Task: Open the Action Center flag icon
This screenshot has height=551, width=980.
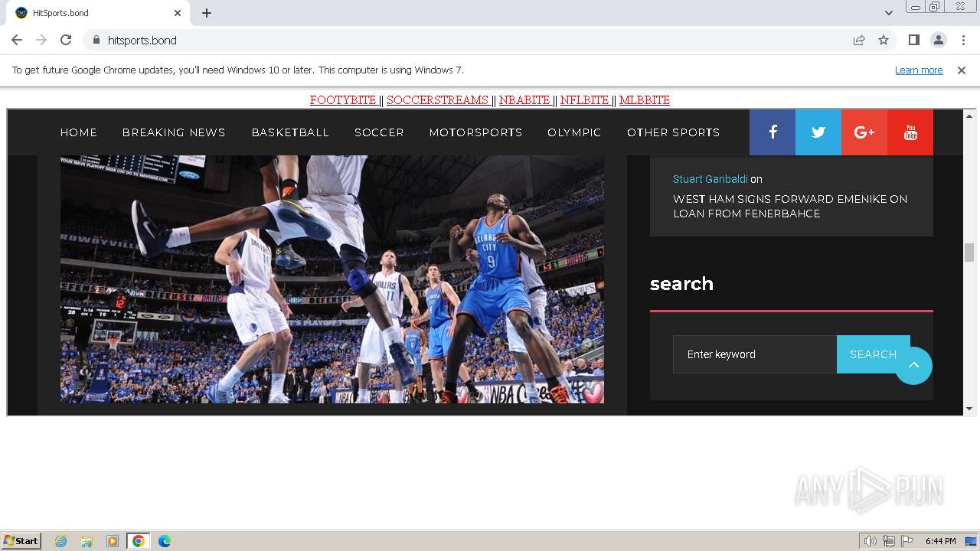Action: tap(907, 541)
